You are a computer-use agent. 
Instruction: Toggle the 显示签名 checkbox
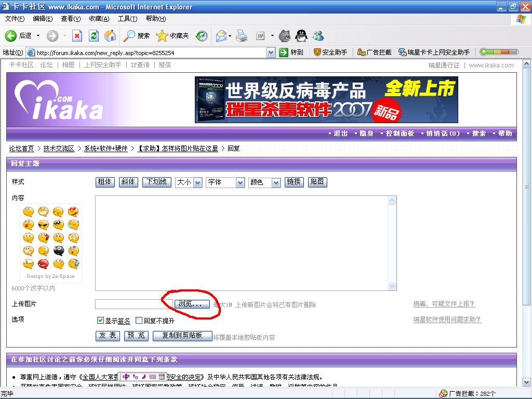(100, 320)
